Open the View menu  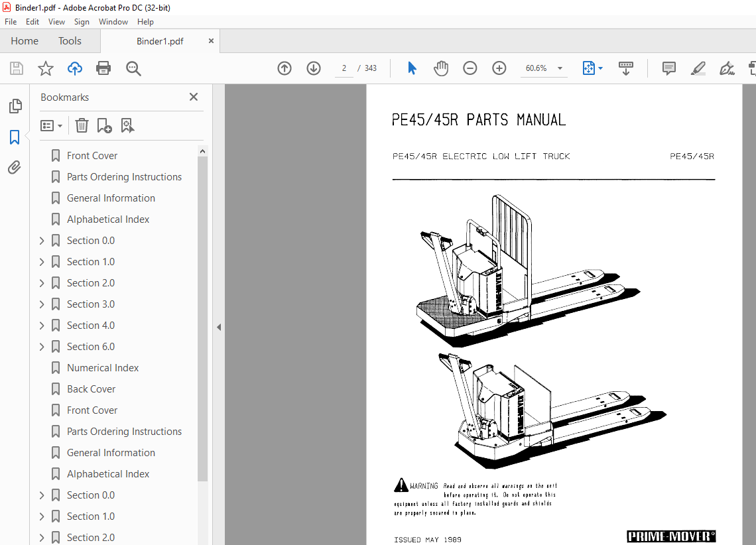56,22
